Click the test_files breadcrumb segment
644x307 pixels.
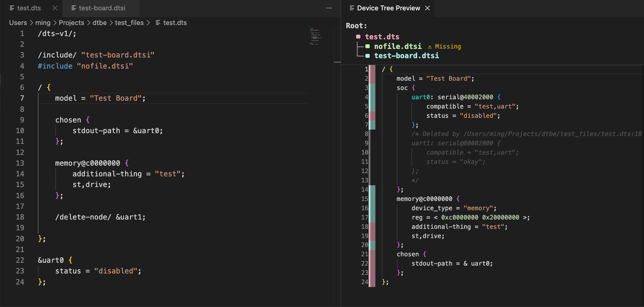129,22
